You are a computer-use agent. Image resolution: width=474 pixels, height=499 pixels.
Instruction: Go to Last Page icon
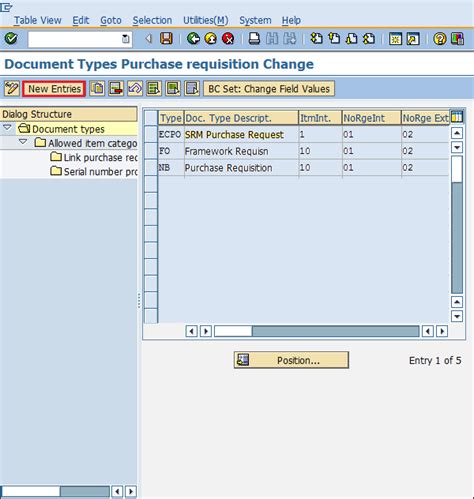[x=369, y=39]
